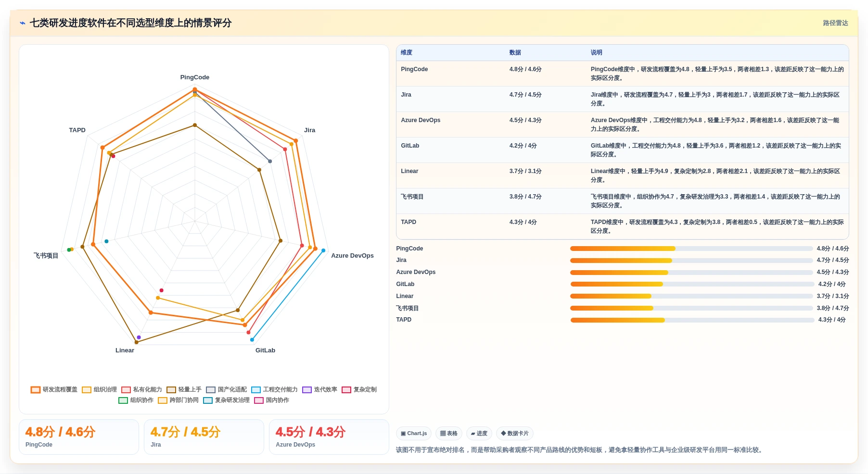The height and width of the screenshot is (474, 868).
Task: Click the Linear维度中 description text
Action: 715,175
